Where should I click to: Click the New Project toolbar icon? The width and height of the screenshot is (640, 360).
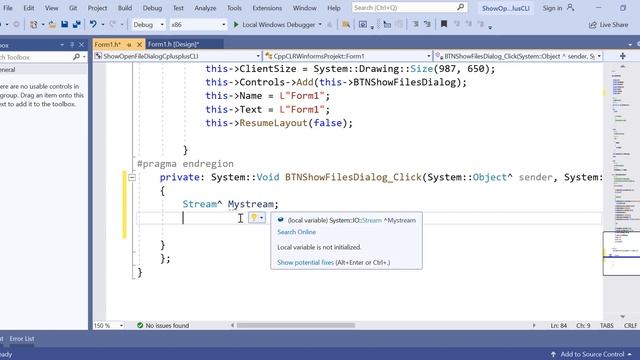pyautogui.click(x=34, y=24)
